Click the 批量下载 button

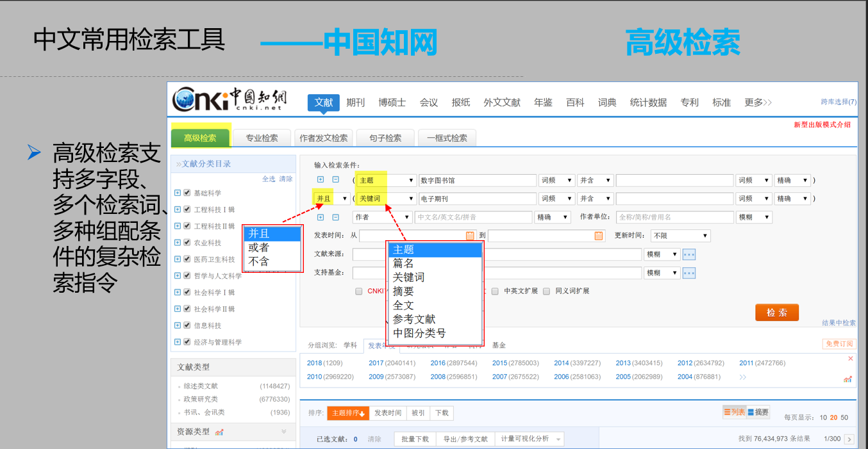tap(415, 439)
